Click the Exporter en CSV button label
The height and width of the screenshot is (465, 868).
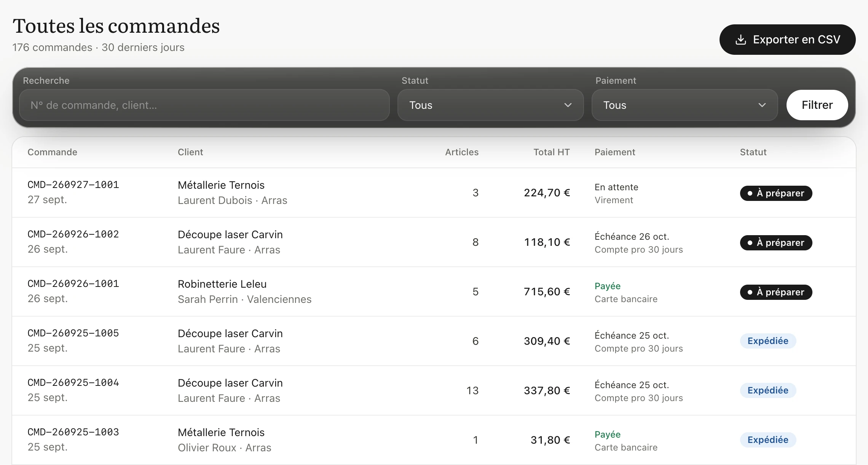pos(796,40)
